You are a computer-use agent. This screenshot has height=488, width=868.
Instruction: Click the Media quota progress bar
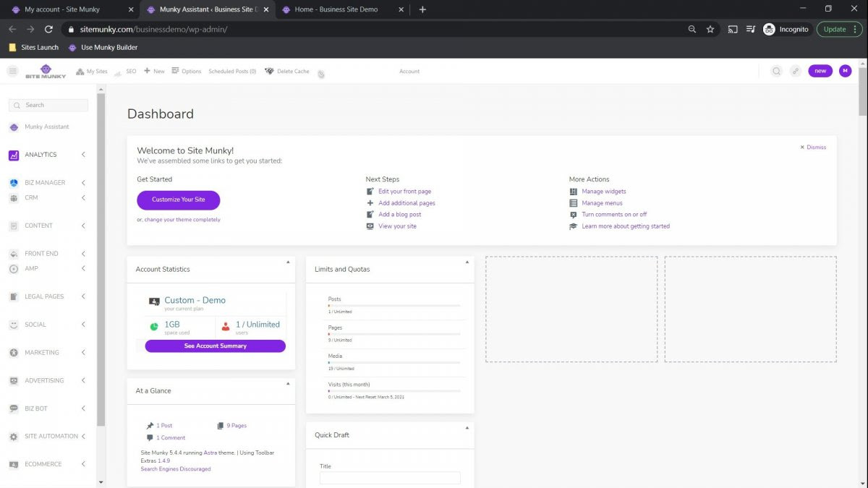coord(394,362)
